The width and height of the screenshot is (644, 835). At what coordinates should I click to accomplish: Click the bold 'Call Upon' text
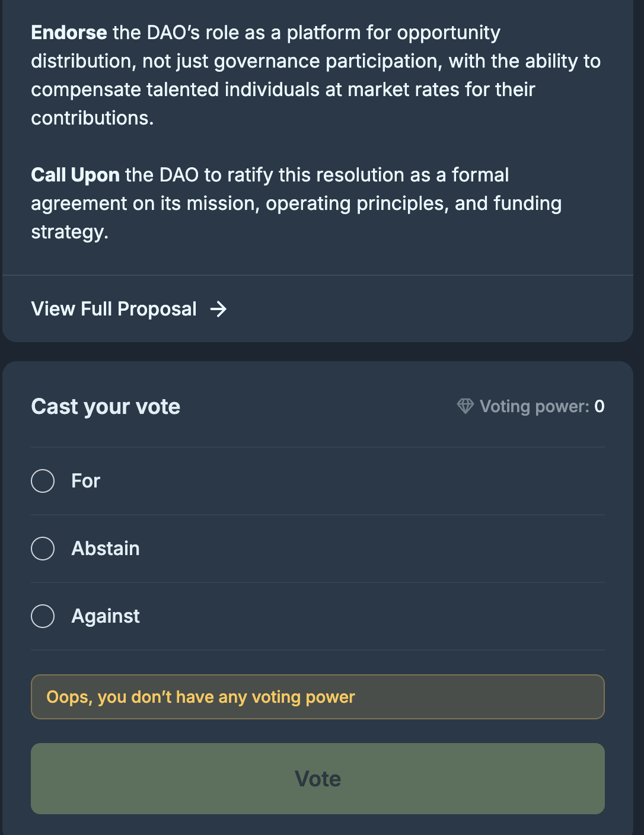tap(75, 175)
